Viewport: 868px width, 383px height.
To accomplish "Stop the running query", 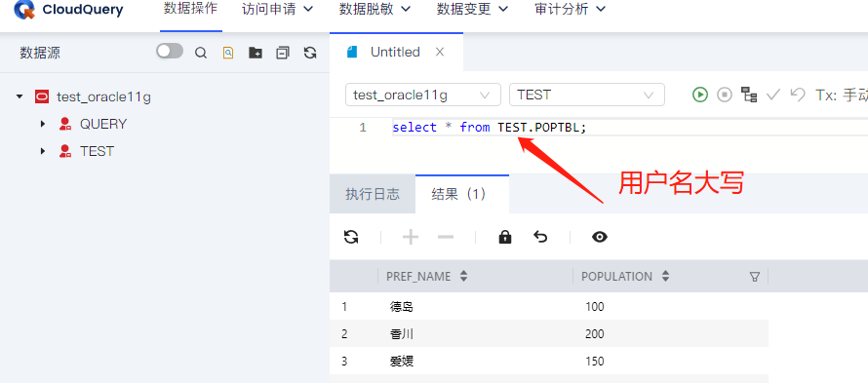I will [725, 95].
